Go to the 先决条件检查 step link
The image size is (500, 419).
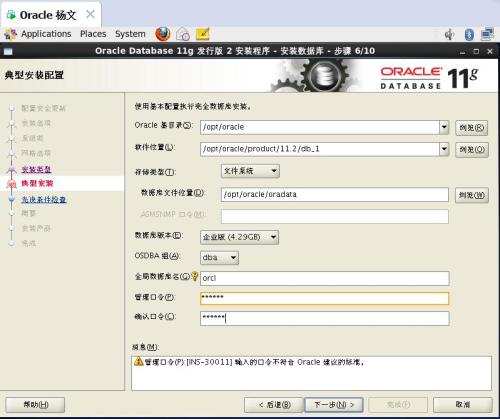[44, 199]
